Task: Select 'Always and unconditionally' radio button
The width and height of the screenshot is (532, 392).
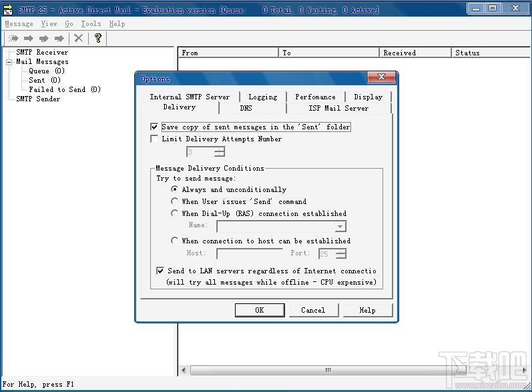Action: (x=174, y=189)
